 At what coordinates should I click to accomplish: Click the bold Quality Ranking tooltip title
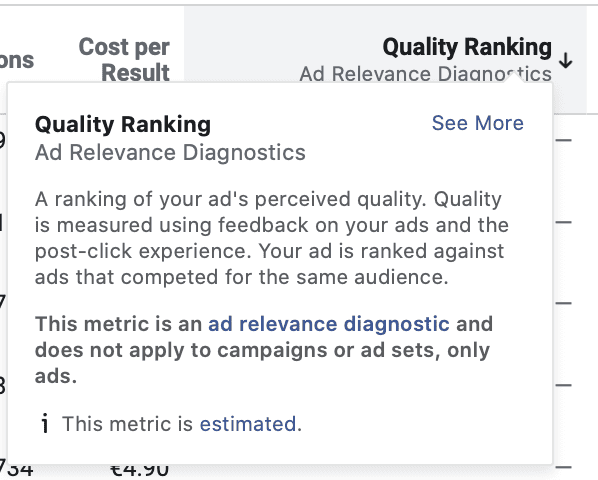click(x=123, y=124)
